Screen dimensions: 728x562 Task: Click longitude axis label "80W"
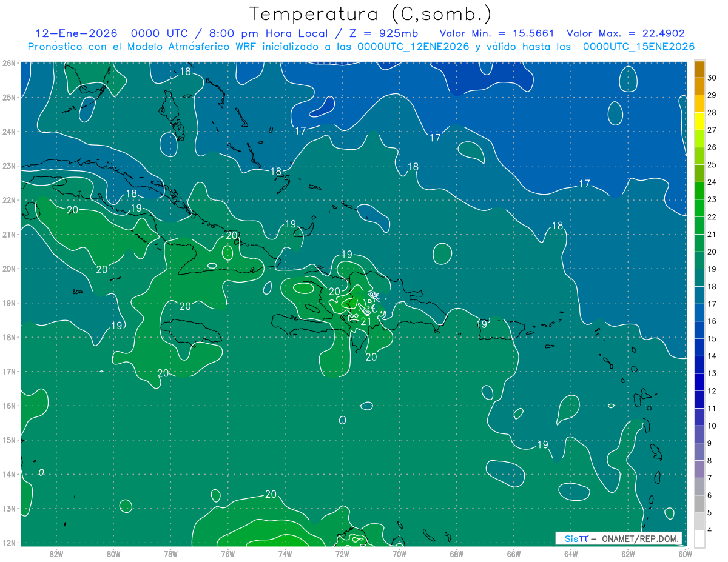click(113, 553)
